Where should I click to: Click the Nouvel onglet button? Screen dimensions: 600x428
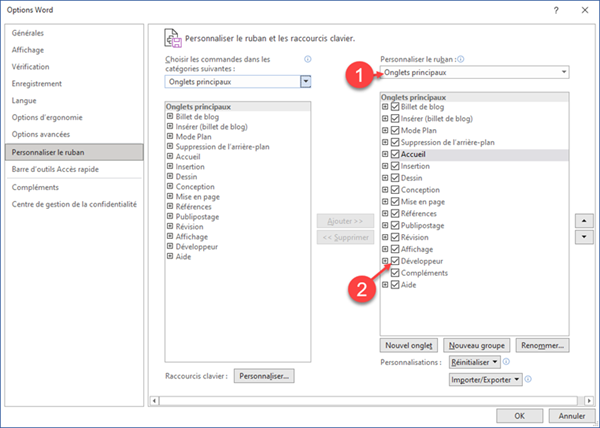(x=409, y=345)
